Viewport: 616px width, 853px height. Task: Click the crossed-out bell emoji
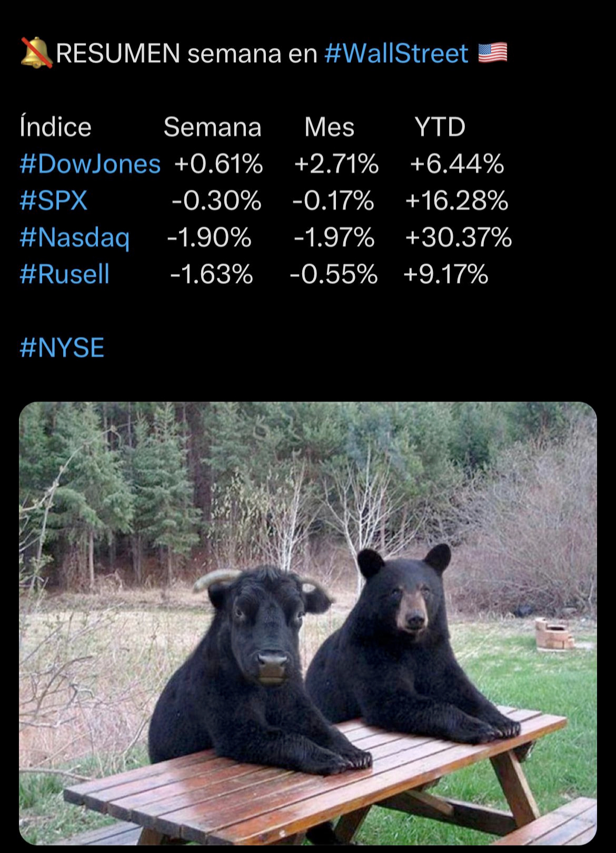[36, 53]
